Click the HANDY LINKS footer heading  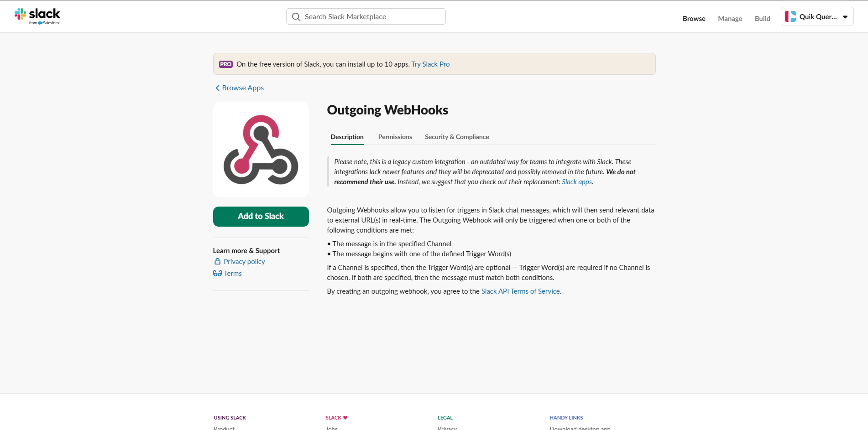pyautogui.click(x=566, y=418)
